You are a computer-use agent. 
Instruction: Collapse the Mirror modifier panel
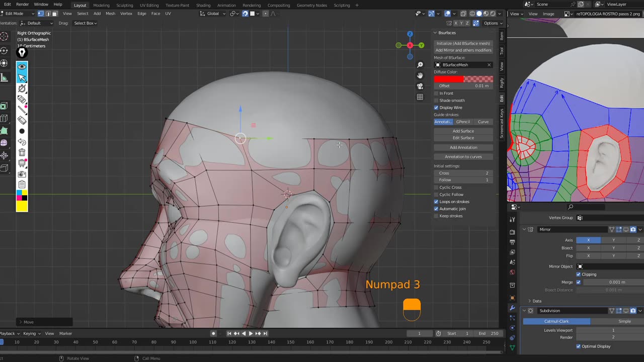pos(524,229)
